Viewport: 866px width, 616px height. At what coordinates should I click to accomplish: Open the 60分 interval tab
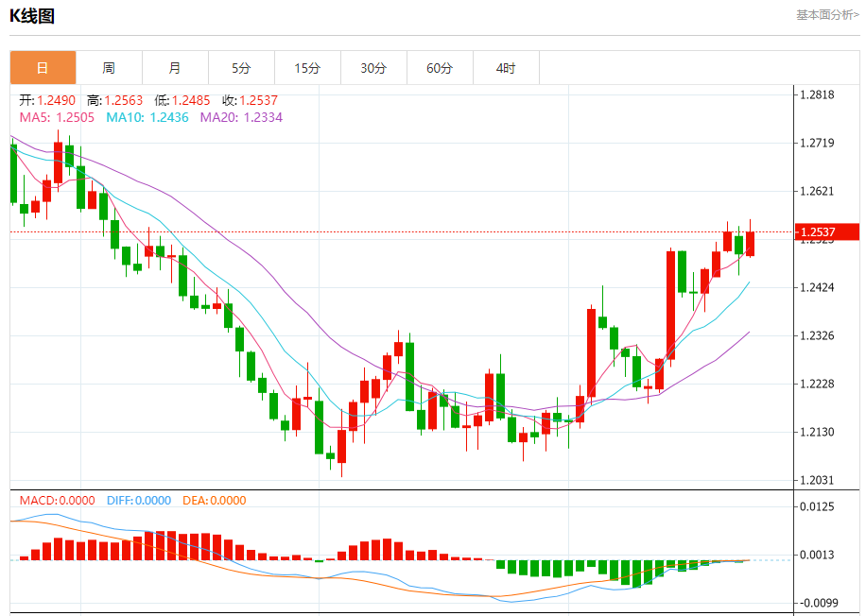[x=441, y=68]
